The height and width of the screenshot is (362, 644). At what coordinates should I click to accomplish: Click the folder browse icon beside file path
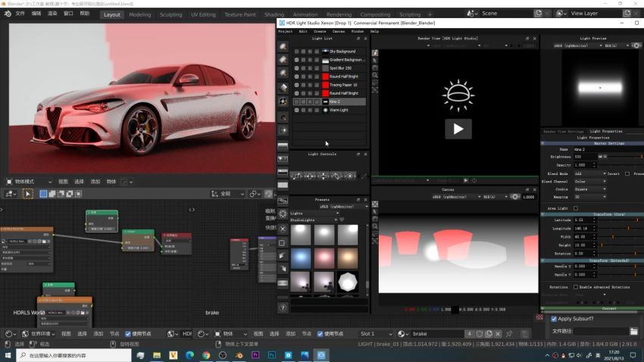coord(633,331)
